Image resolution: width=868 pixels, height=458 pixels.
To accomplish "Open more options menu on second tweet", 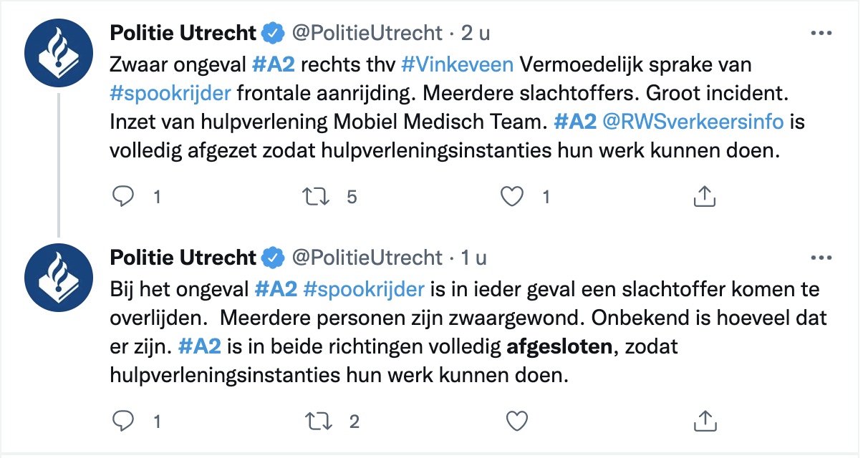I will click(821, 258).
